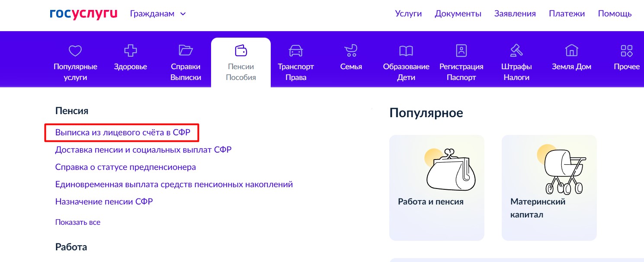Screen dimensions: 644x262
Task: Open Выписка из лицевого счёта в СФР
Action: click(123, 133)
